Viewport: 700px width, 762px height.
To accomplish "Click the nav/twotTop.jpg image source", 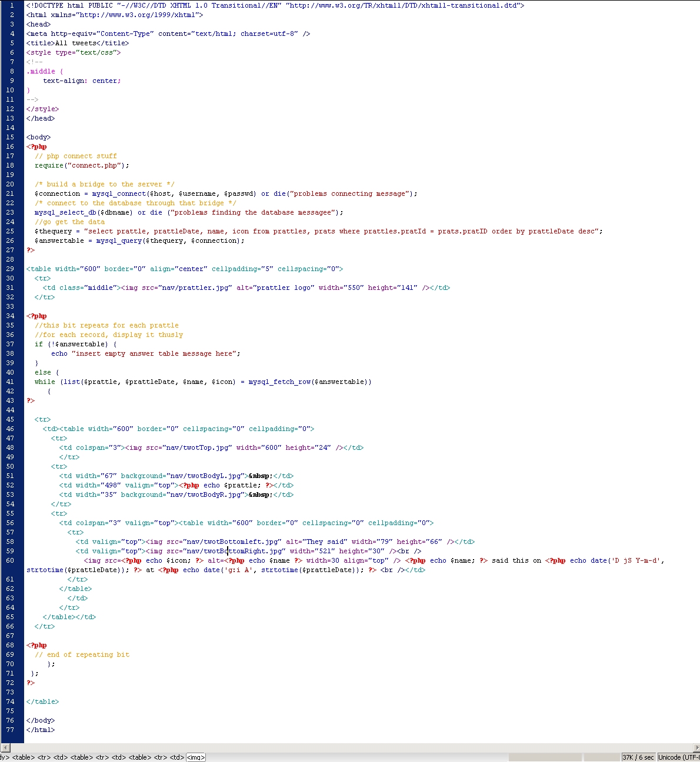I will 197,447.
